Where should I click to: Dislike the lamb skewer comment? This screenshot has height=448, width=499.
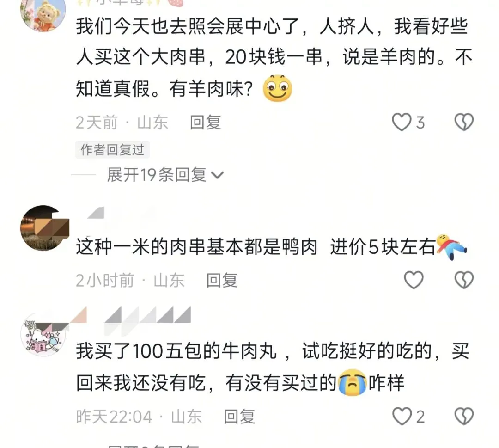click(x=464, y=122)
